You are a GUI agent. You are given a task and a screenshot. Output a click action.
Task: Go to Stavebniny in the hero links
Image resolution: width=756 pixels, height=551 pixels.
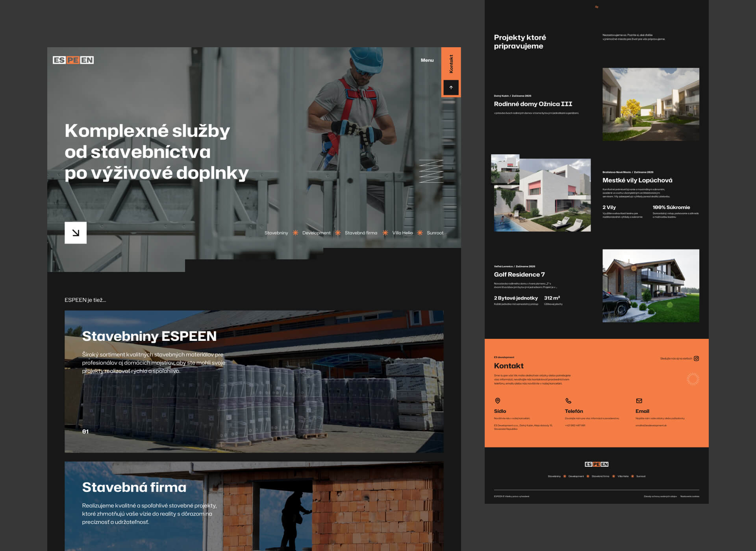[x=276, y=233]
